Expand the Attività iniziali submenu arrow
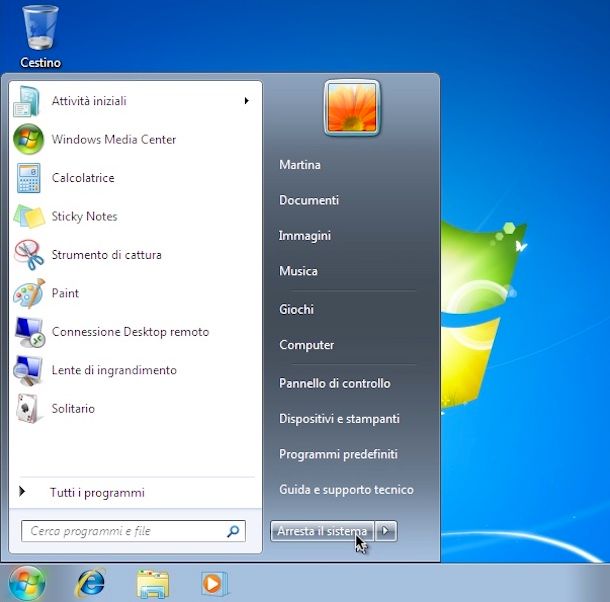Screen dimensions: 610x602 (x=246, y=101)
